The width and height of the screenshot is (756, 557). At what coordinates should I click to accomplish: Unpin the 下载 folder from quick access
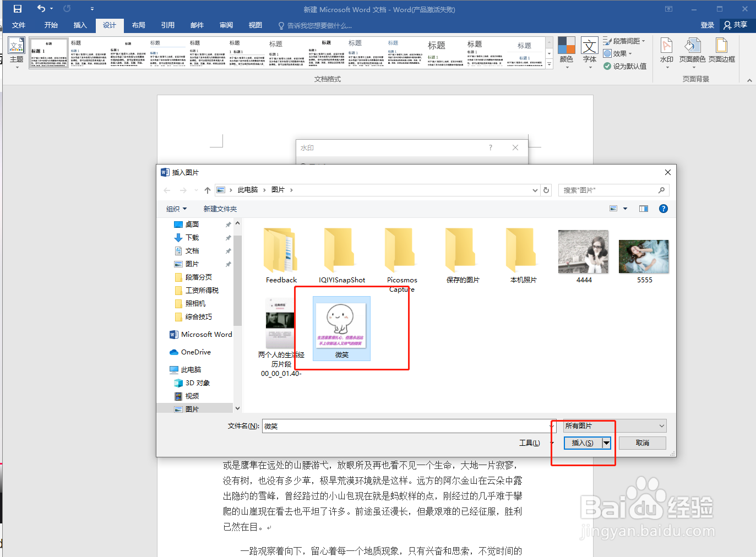[227, 237]
